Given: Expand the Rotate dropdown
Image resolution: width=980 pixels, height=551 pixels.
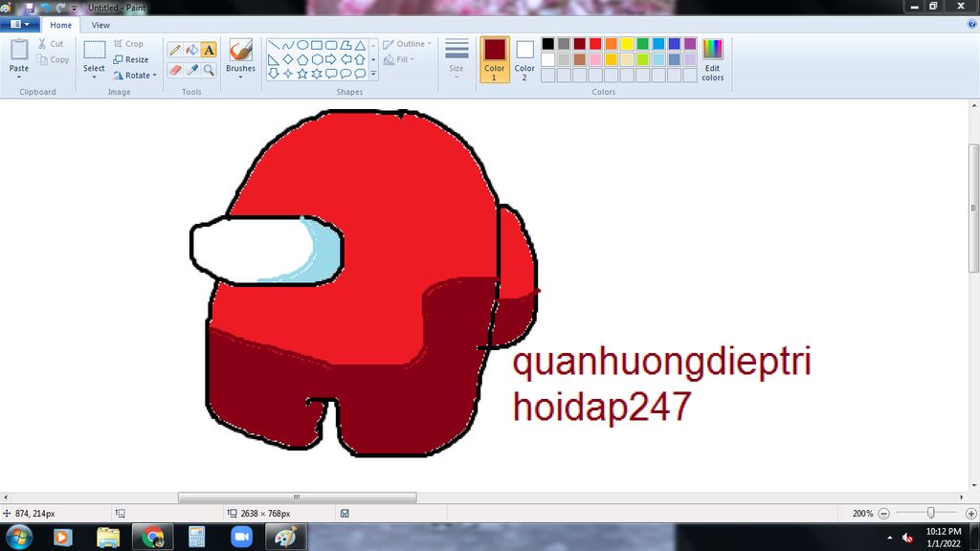Looking at the screenshot, I should click(154, 75).
